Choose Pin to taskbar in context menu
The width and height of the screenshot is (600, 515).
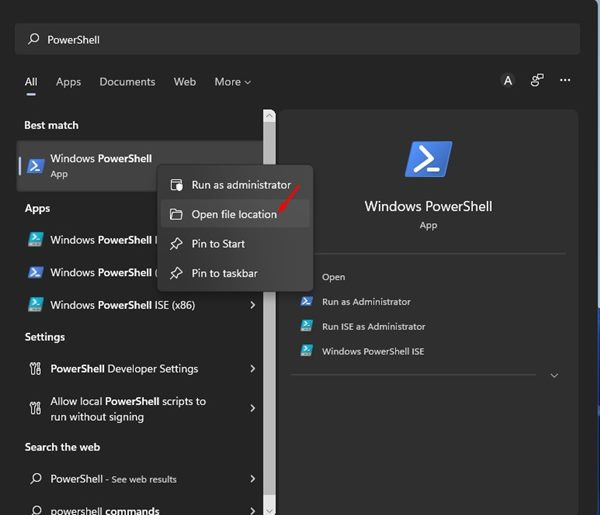pos(235,273)
